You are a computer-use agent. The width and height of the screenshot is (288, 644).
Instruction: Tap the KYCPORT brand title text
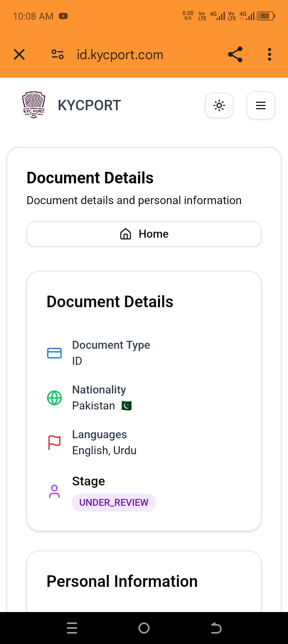pyautogui.click(x=89, y=105)
